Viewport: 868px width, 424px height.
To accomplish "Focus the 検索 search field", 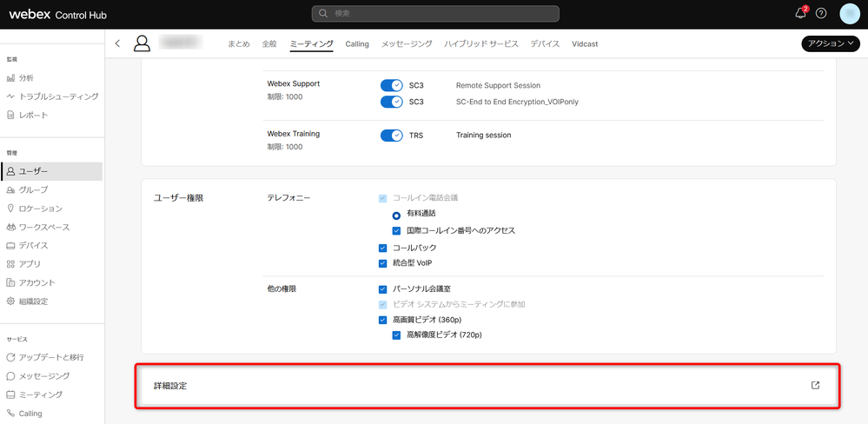I will 435,14.
